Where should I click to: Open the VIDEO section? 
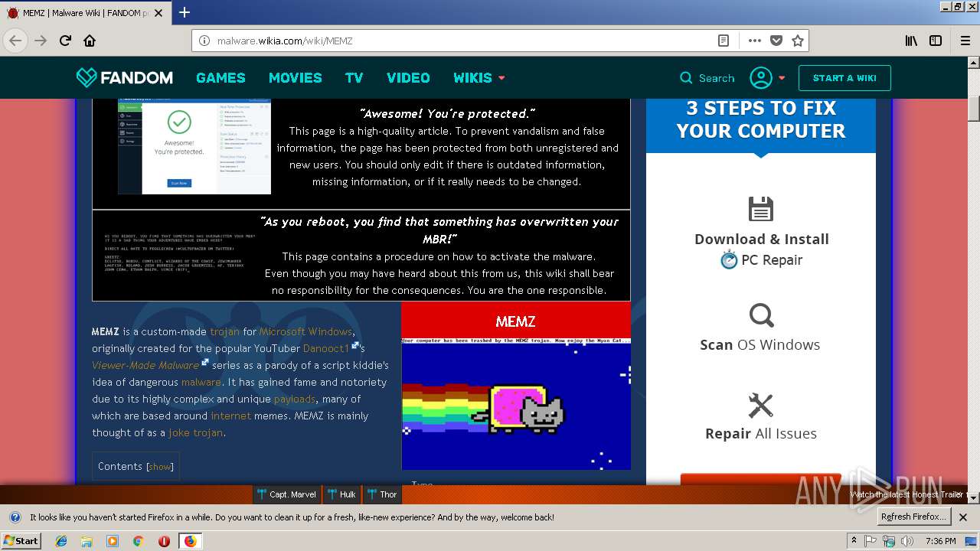click(x=408, y=77)
